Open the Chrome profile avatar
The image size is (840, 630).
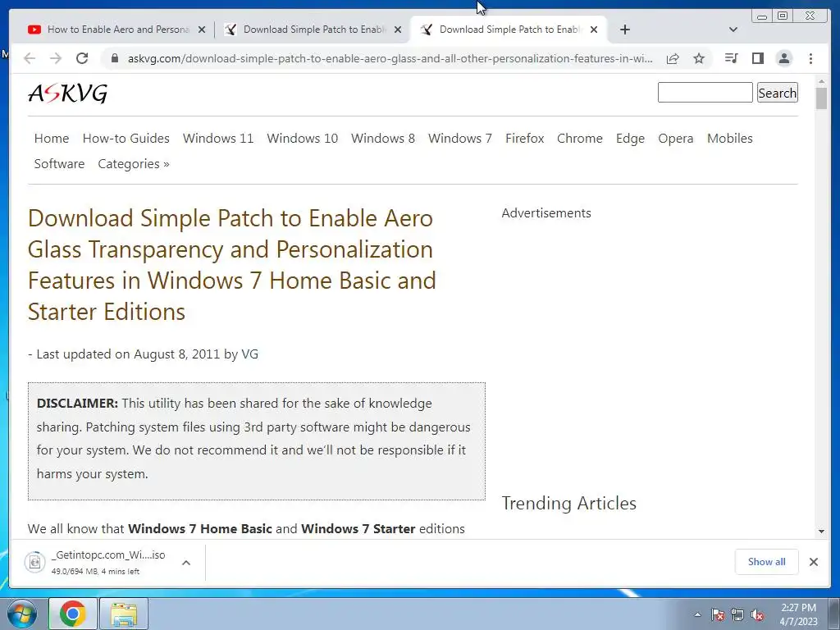[783, 58]
